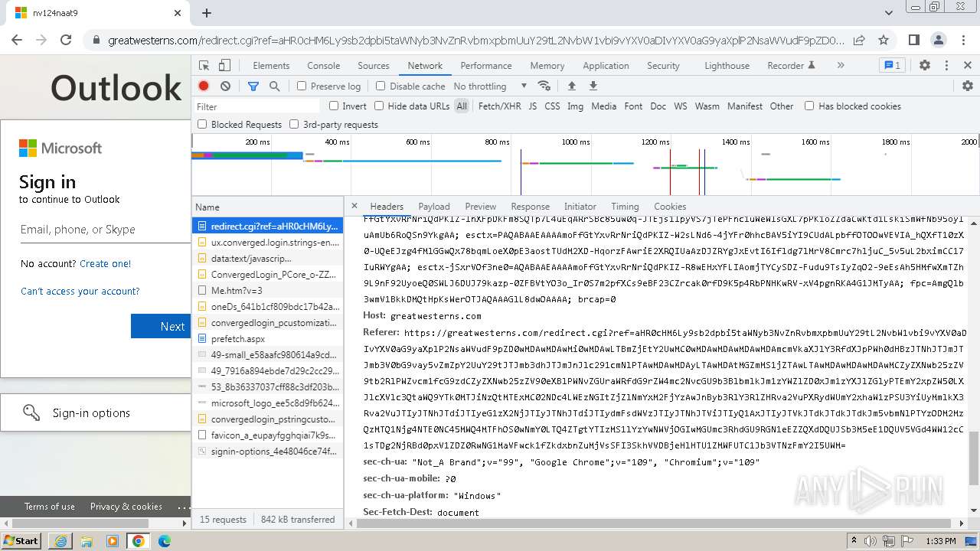Enable the Preserve log checkbox
The image size is (980, 551).
pyautogui.click(x=302, y=86)
